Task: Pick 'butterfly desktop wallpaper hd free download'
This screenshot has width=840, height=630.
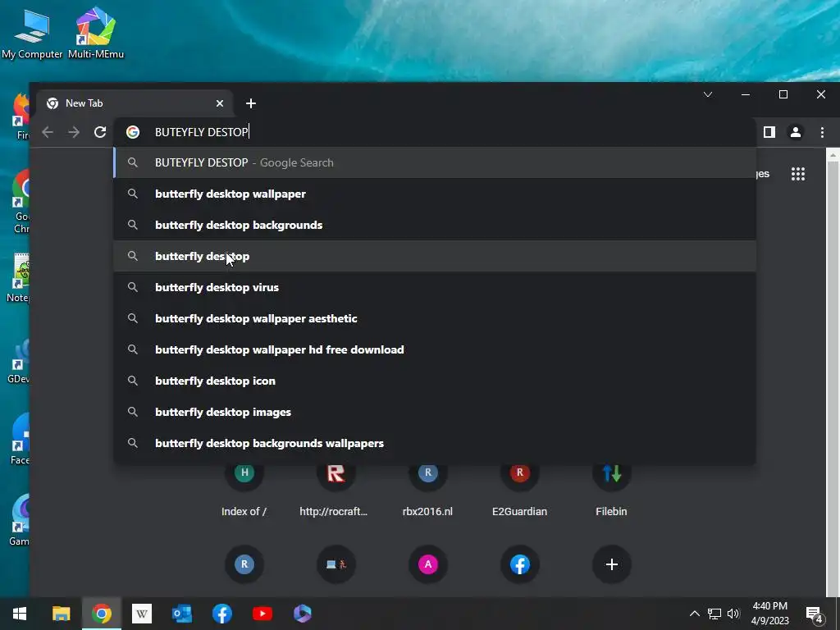Action: click(435, 349)
